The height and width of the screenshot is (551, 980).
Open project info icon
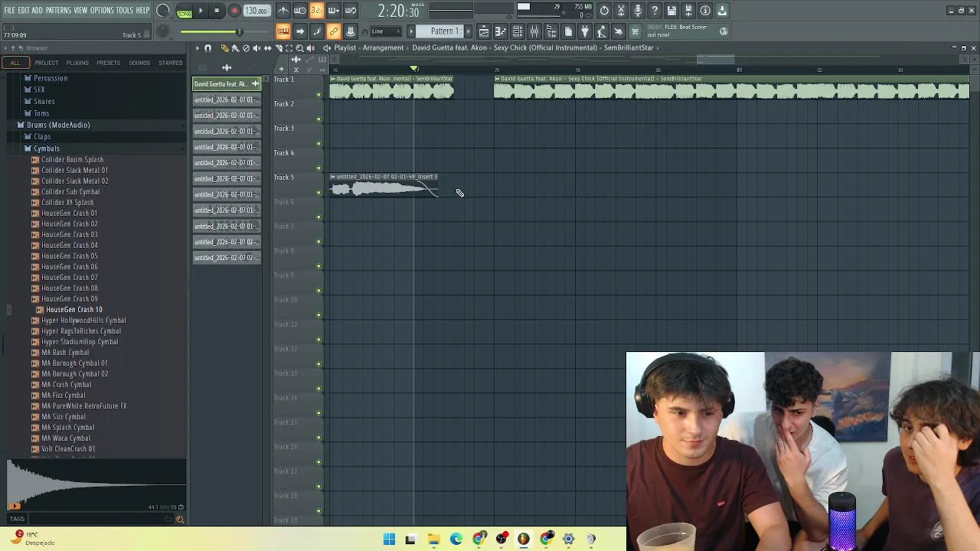(x=705, y=11)
